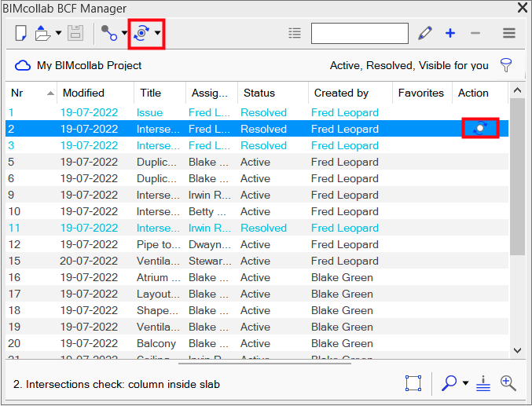Click the zoom in plus magnifier
The width and height of the screenshot is (532, 406).
pos(508,383)
